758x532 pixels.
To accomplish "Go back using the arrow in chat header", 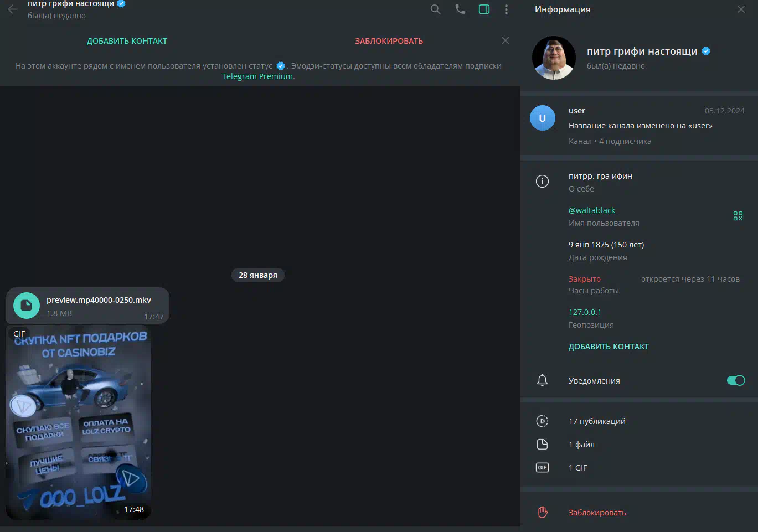I will (x=12, y=9).
